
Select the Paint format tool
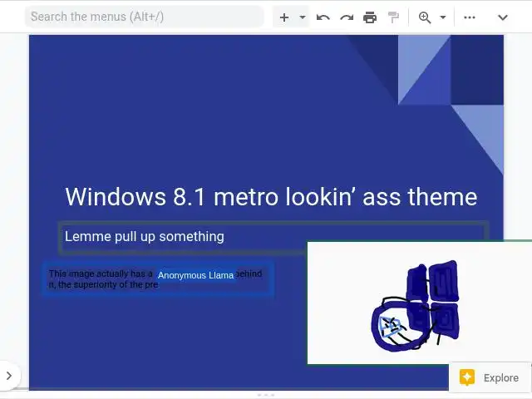coord(393,17)
